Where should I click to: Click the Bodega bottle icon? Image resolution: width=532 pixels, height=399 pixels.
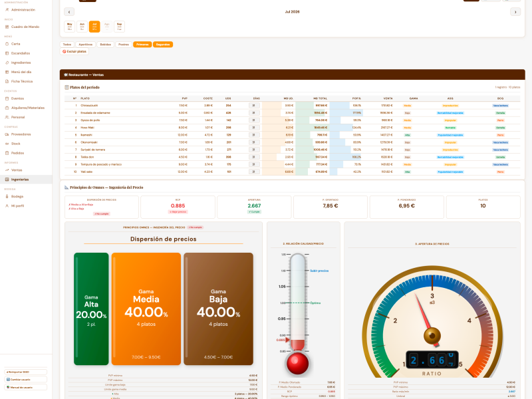coord(7,196)
